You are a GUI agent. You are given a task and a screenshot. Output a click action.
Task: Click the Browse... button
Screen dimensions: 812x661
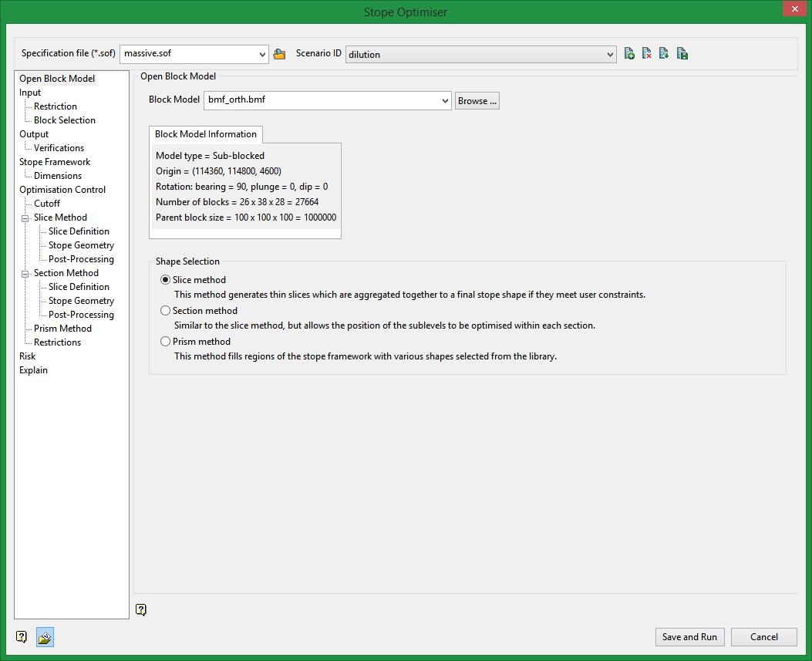coord(477,101)
